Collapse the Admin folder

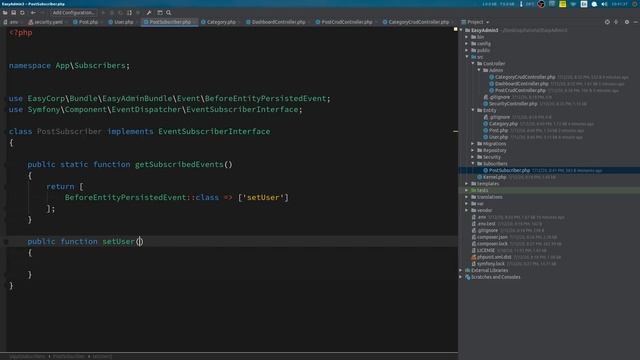480,70
